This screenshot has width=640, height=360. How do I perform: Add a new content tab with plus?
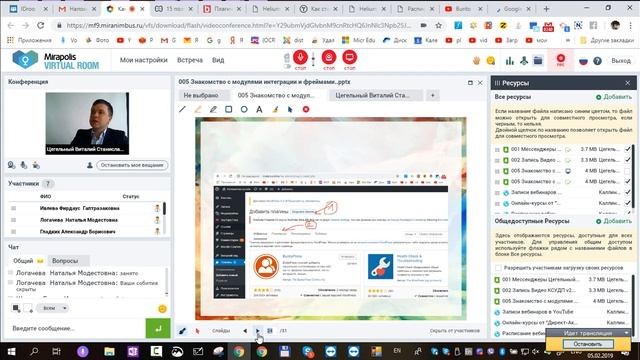[x=432, y=95]
